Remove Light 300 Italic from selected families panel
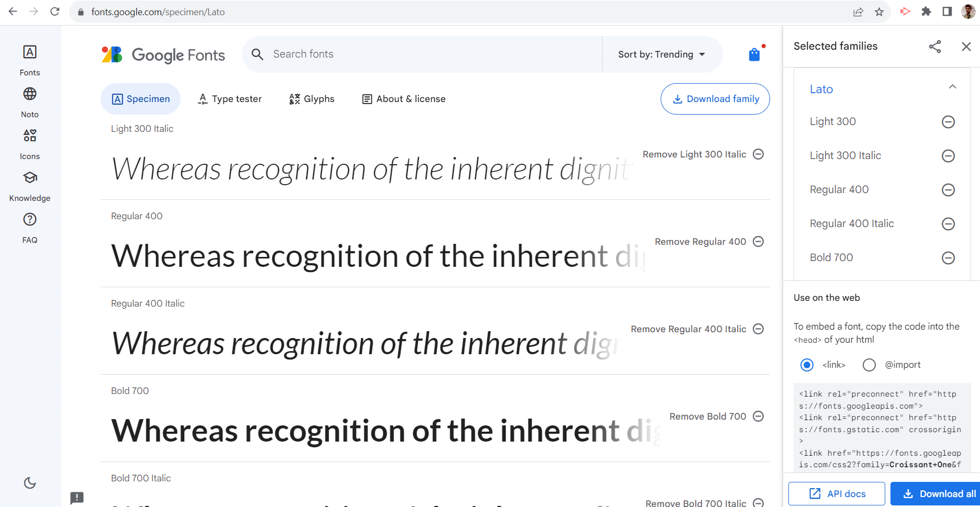 click(948, 156)
